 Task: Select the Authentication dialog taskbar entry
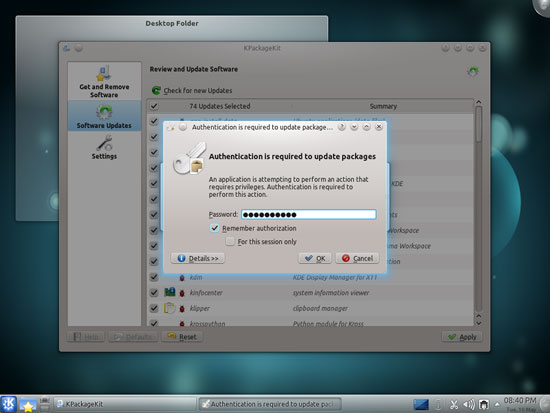[x=270, y=404]
